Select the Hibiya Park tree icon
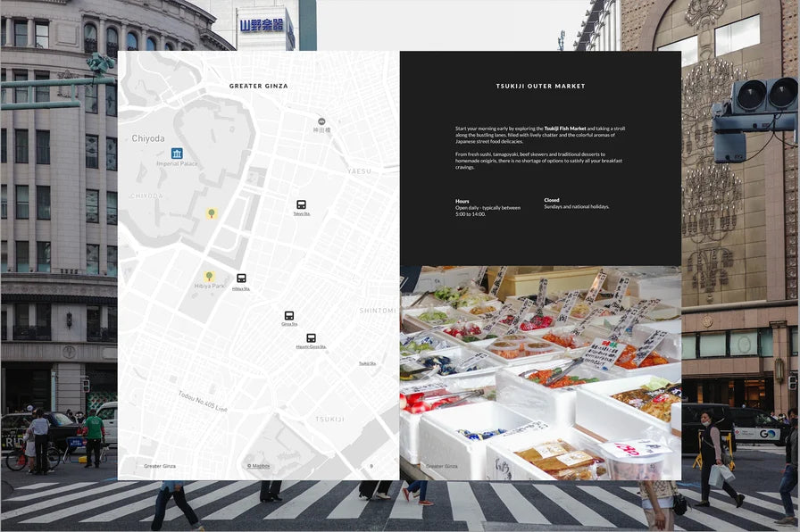 coord(209,276)
